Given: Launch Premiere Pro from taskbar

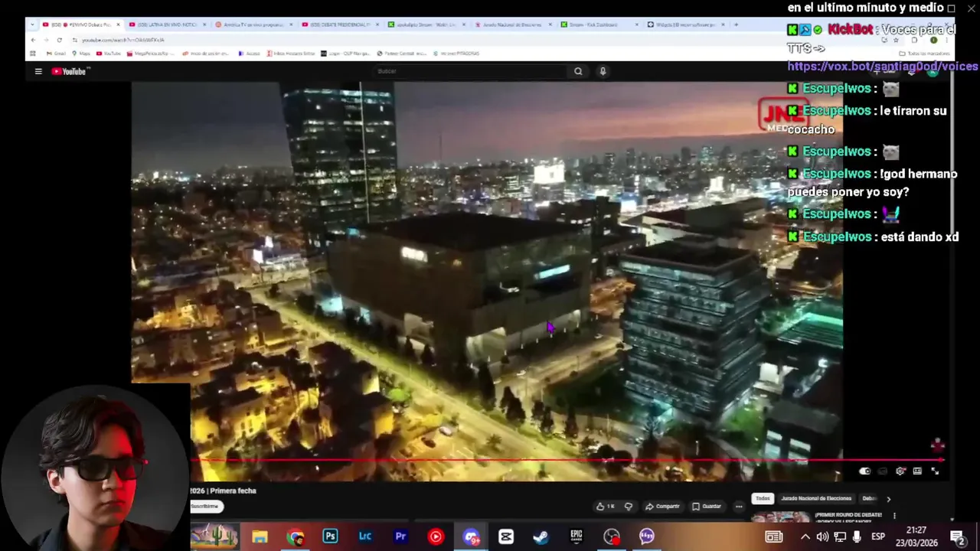Looking at the screenshot, I should (400, 536).
